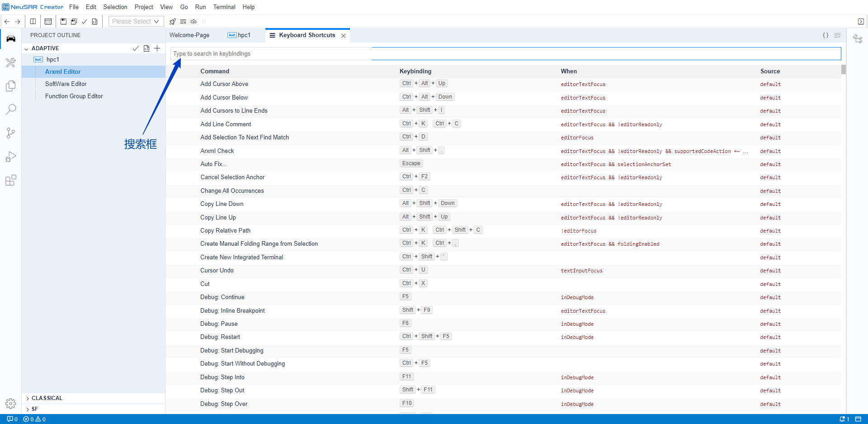Screen dimensions: 868x424
Task: Click the plus icon in ADAPTIVE header
Action: tap(157, 48)
